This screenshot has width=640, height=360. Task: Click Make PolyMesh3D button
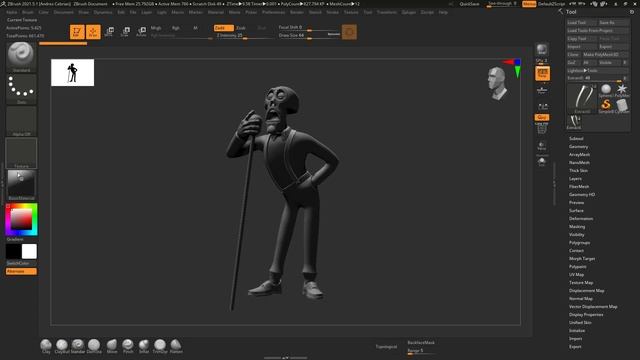[x=605, y=55]
